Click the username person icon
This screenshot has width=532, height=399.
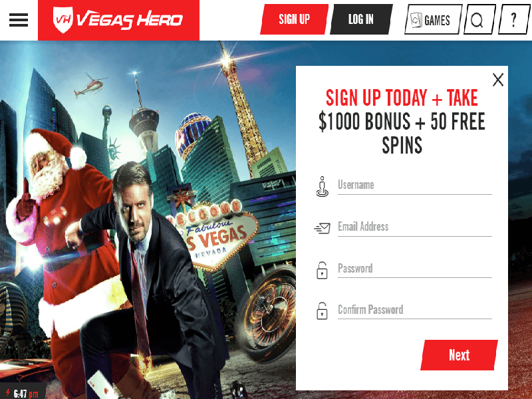pyautogui.click(x=323, y=186)
